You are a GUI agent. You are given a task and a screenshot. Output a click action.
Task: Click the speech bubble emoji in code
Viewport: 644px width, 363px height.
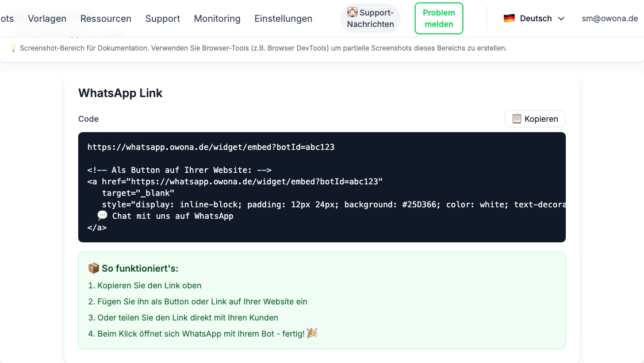(x=102, y=216)
